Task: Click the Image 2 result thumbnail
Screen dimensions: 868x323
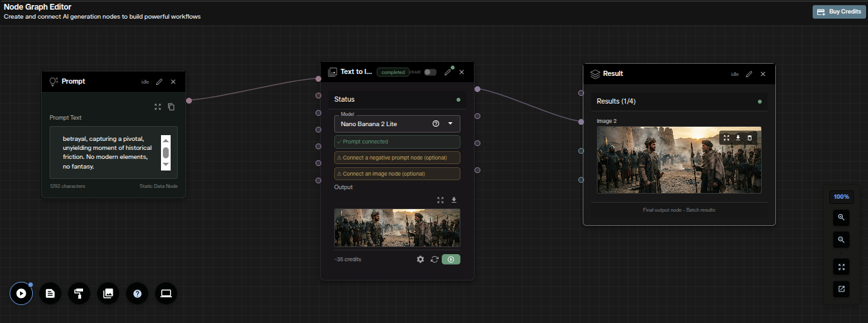Action: (x=679, y=160)
